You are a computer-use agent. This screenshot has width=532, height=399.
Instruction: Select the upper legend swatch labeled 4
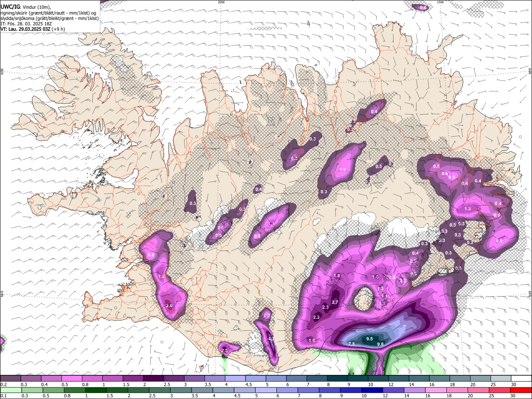click(x=235, y=379)
